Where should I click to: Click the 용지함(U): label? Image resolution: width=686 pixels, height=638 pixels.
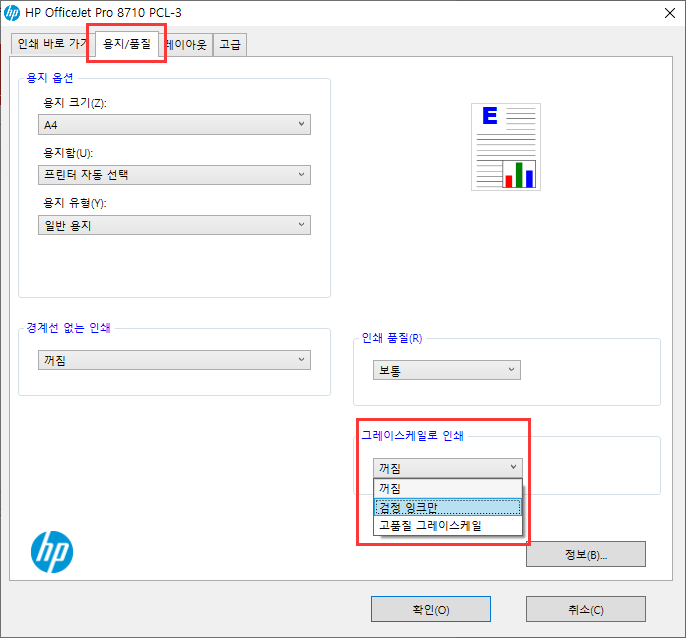pyautogui.click(x=68, y=153)
